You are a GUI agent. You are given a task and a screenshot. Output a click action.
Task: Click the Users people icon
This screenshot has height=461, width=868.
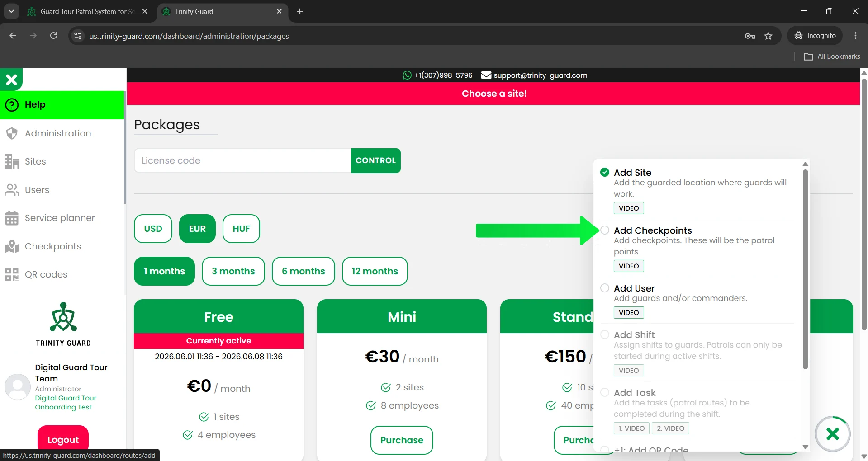point(12,190)
